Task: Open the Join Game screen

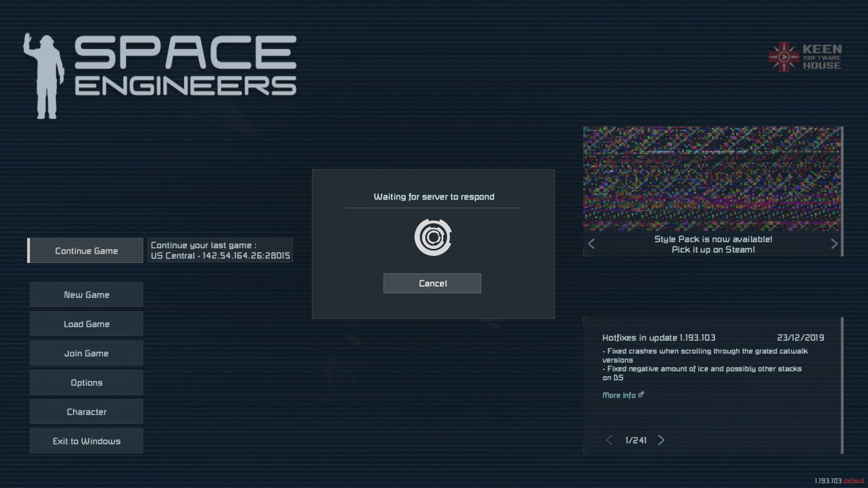Action: coord(86,353)
